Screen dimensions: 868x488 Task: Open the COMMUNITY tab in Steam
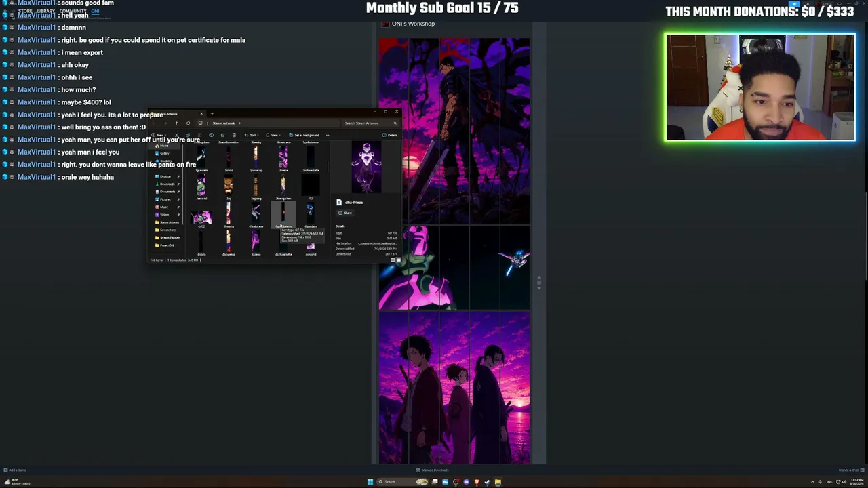[73, 11]
